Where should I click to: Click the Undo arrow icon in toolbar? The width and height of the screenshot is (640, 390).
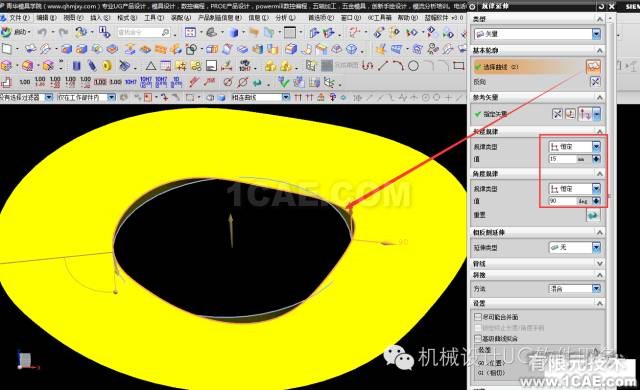42,32
